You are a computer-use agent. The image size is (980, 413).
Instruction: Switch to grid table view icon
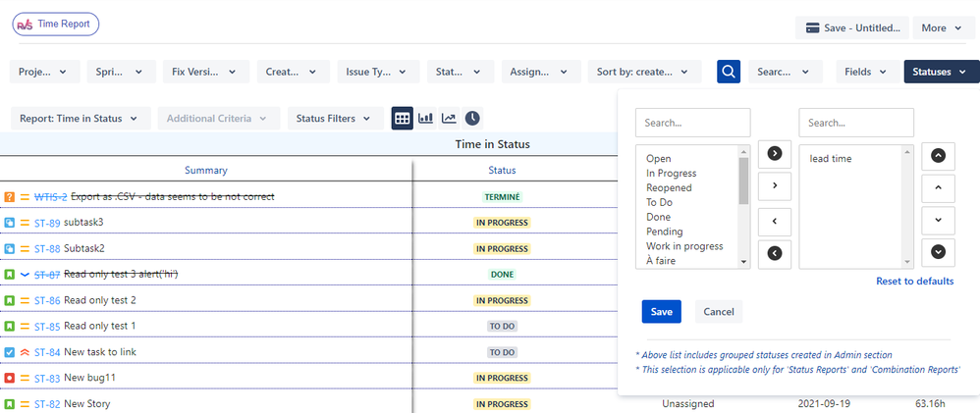[x=403, y=118]
